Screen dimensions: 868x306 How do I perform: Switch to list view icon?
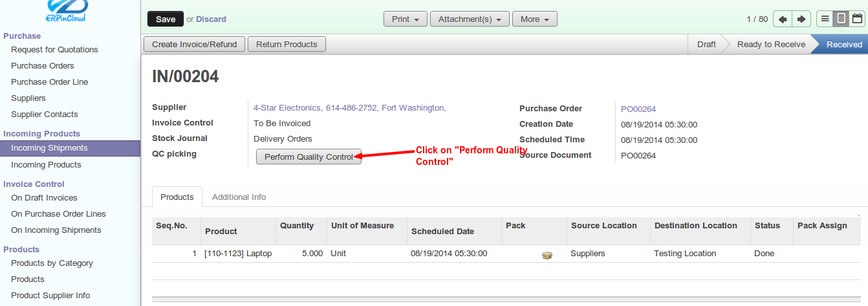[825, 19]
